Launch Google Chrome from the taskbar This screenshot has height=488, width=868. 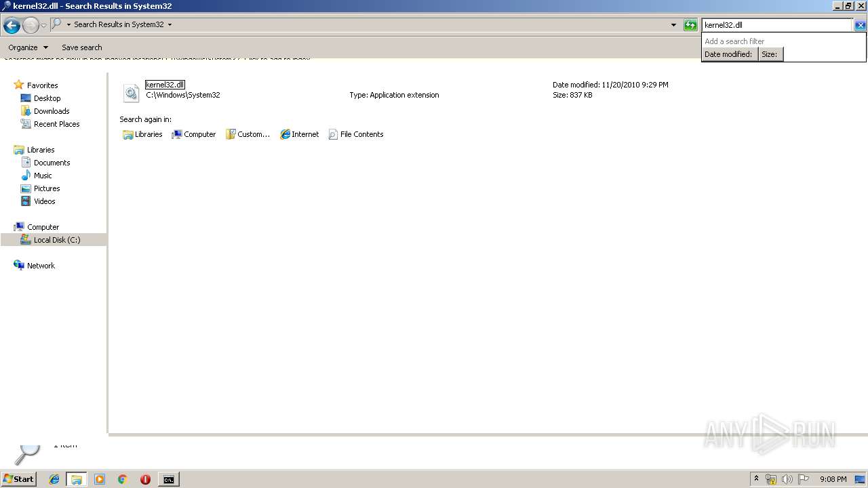coord(123,479)
